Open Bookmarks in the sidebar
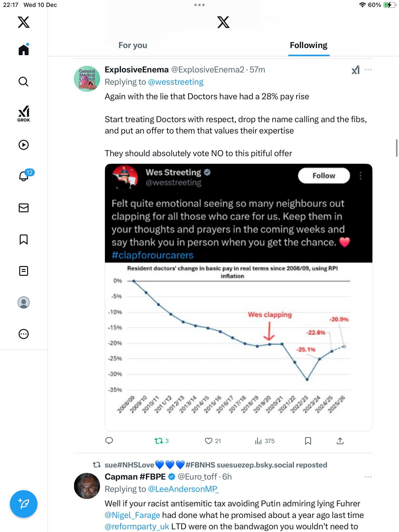The height and width of the screenshot is (532, 399). pyautogui.click(x=24, y=239)
